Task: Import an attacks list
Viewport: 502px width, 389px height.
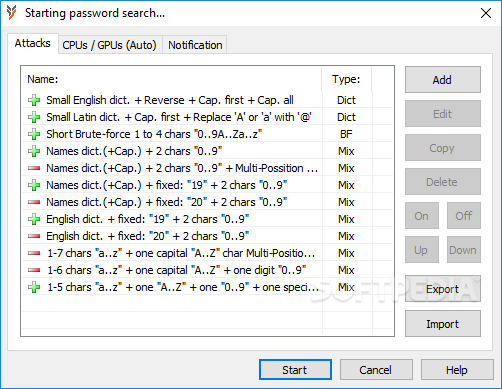Action: pos(443,324)
